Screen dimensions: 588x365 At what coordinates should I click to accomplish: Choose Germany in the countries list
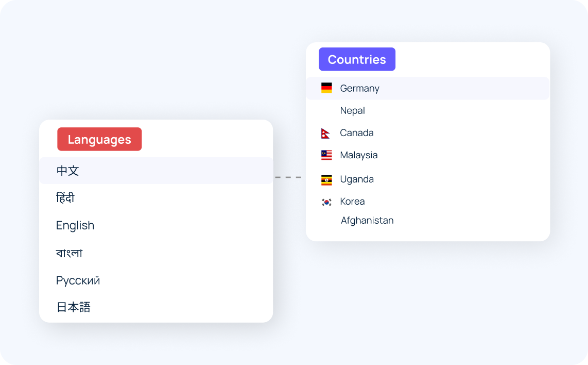click(x=428, y=88)
